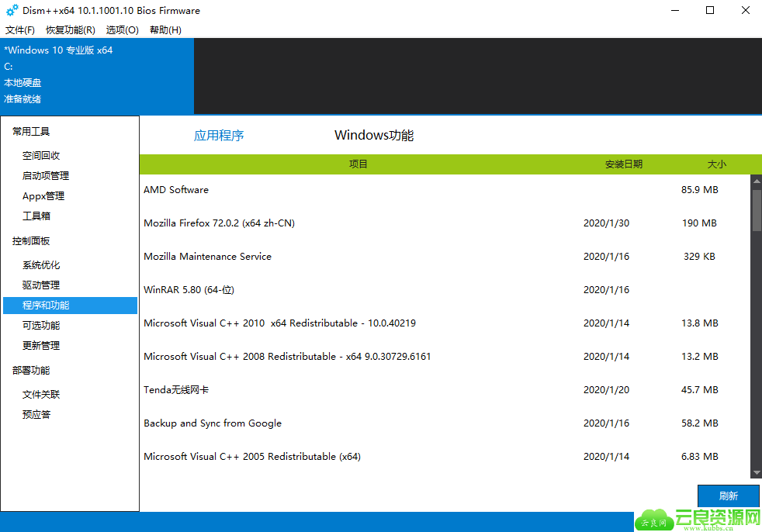Switch to the 应用程序 tab

219,136
